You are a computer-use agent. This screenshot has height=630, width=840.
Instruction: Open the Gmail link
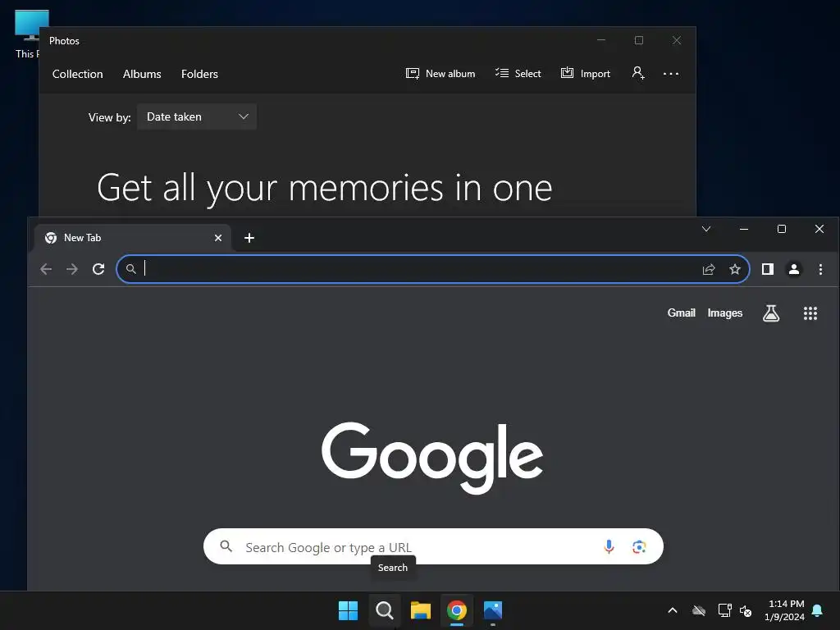681,313
